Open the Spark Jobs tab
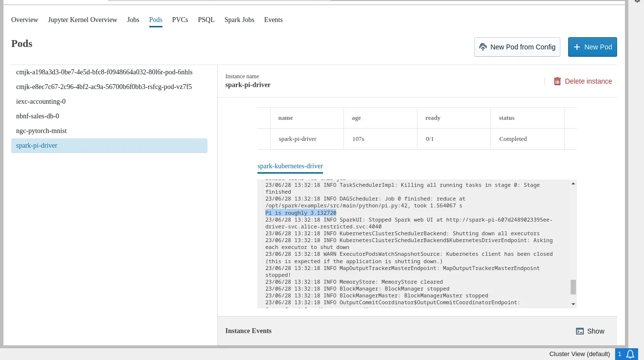Viewport: 644px width, 360px height. (x=239, y=20)
